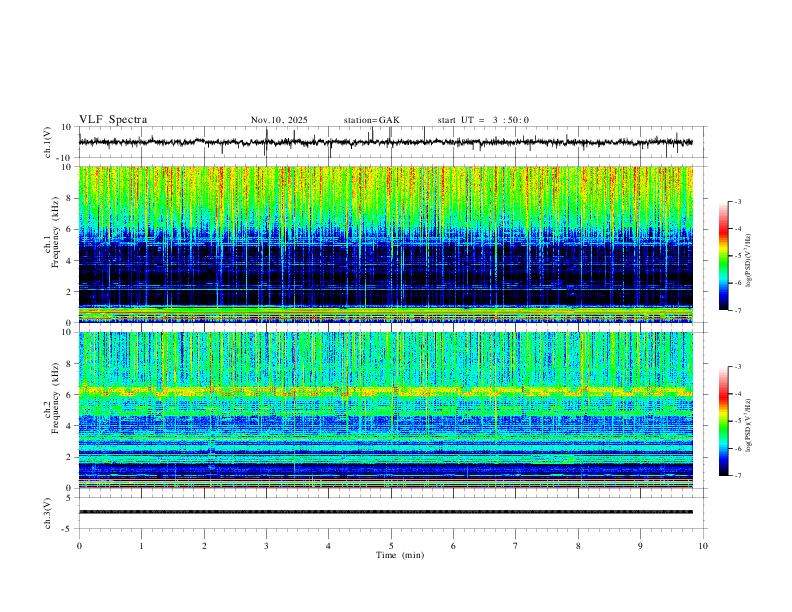Image resolution: width=792 pixels, height=612 pixels.
Task: Click the "4" kHz tick on ch.2 frequency axis
Action: (70, 426)
